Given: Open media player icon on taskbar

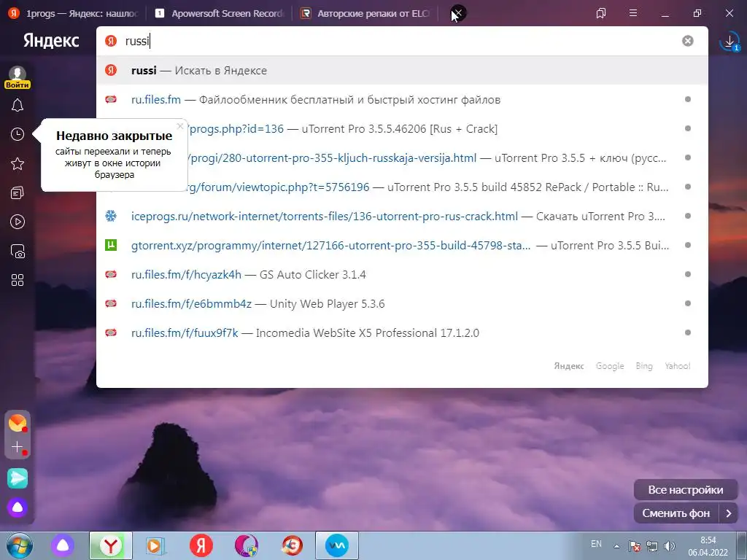Looking at the screenshot, I should point(155,545).
